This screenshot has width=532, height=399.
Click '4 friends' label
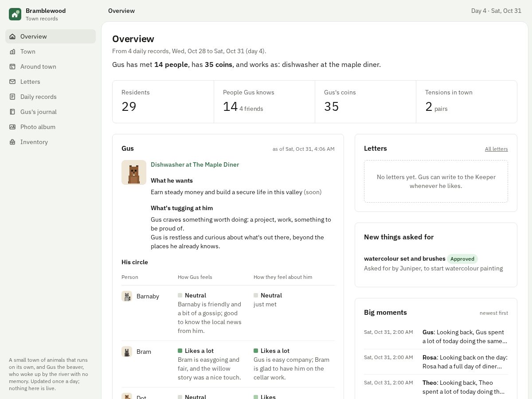[251, 109]
